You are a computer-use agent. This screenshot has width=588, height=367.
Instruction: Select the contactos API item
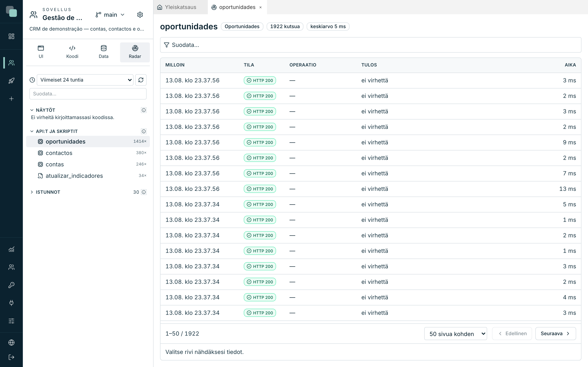(x=88, y=153)
